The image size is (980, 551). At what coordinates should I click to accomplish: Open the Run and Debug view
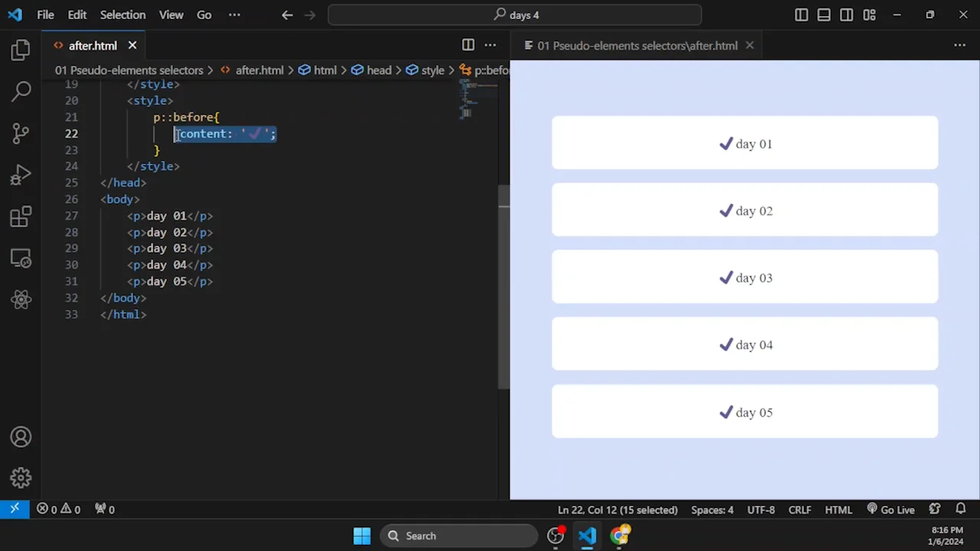(21, 175)
